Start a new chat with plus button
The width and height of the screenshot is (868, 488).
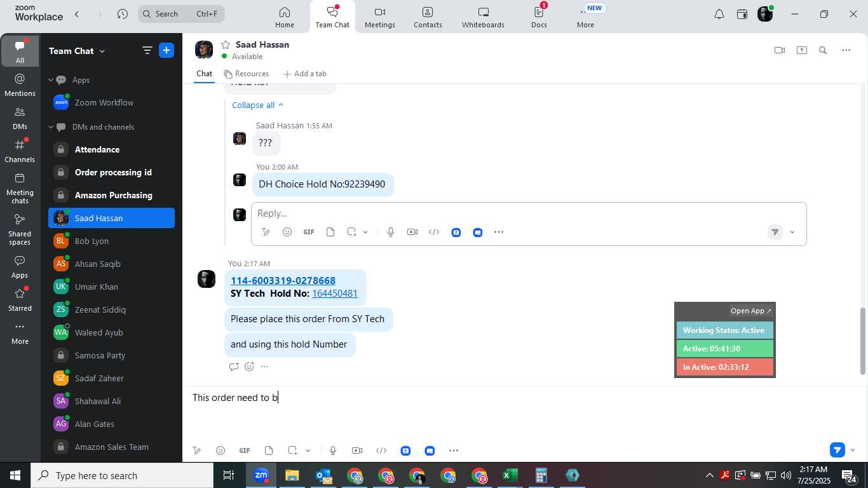[166, 51]
